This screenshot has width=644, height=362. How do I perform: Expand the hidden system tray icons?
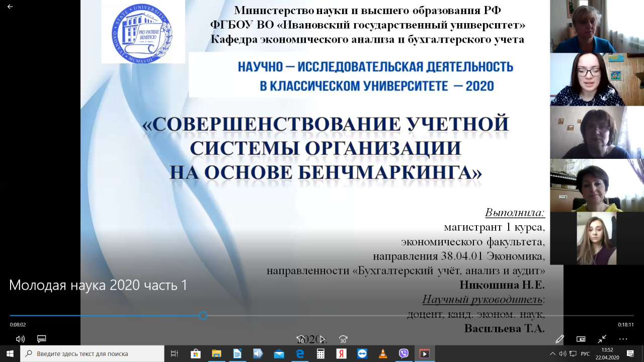(x=552, y=353)
